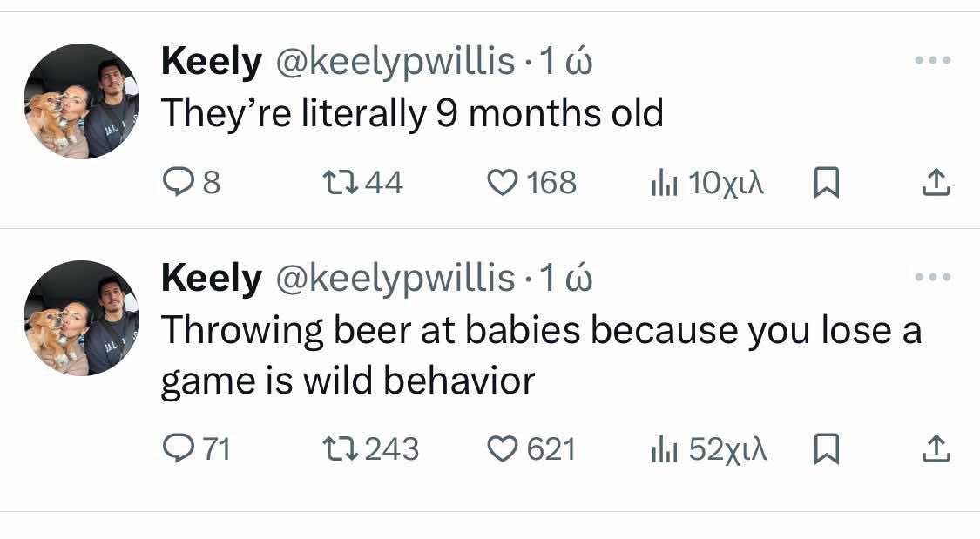The width and height of the screenshot is (980, 539).
Task: Open more options for the "Throwing beer" tweet
Action: pyautogui.click(x=934, y=277)
